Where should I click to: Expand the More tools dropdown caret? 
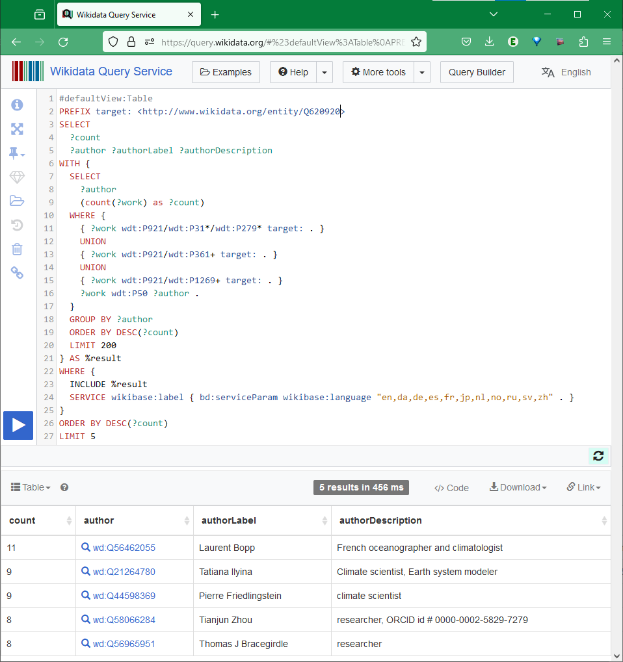tap(422, 72)
